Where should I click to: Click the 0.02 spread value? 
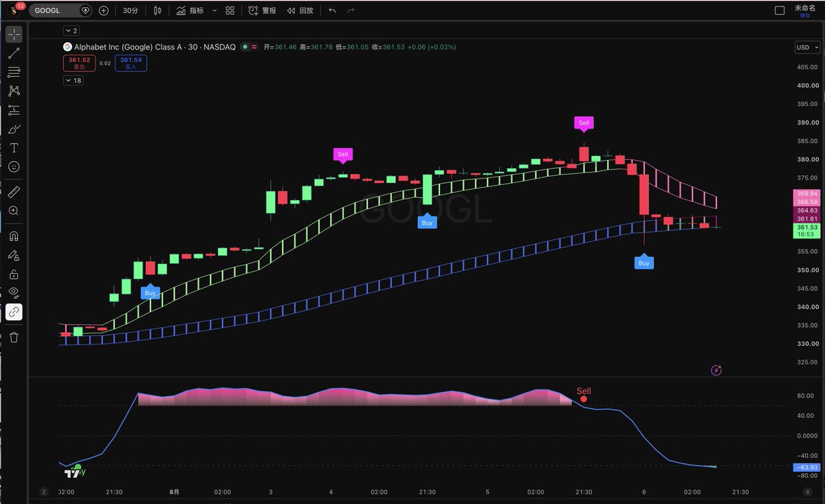click(105, 63)
